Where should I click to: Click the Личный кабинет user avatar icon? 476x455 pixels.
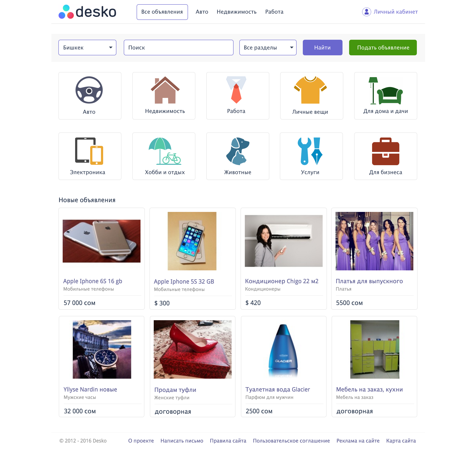coord(366,12)
